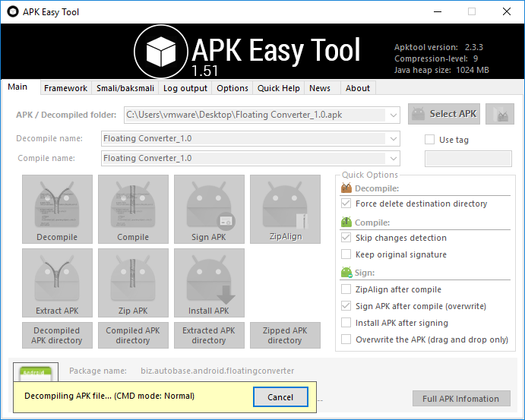Click the Apktool version 2.3.3 text
The image size is (525, 420).
click(x=438, y=47)
